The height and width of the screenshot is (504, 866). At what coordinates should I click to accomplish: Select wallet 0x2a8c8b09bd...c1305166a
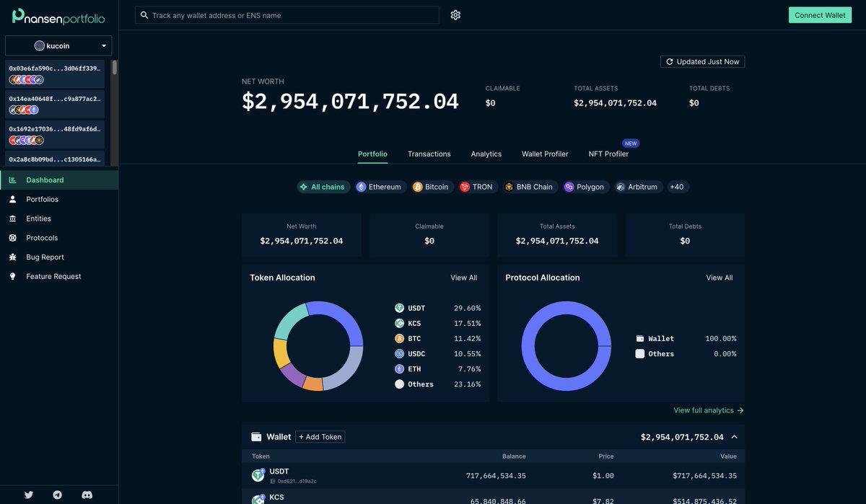tap(55, 159)
